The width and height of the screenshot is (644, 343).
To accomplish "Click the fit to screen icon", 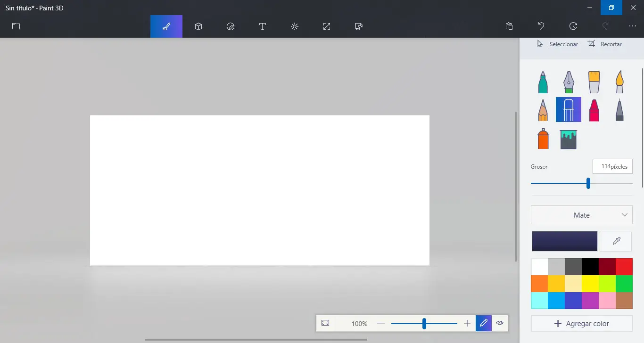I will point(325,323).
